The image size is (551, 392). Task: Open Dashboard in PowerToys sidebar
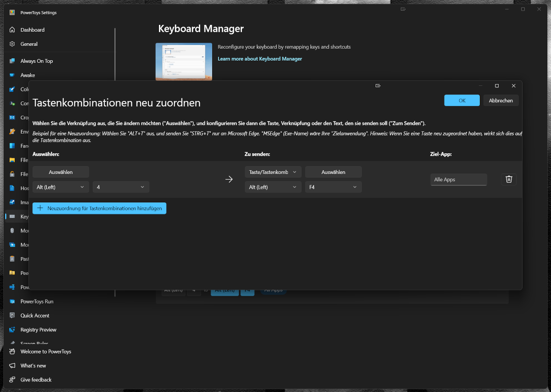click(32, 30)
